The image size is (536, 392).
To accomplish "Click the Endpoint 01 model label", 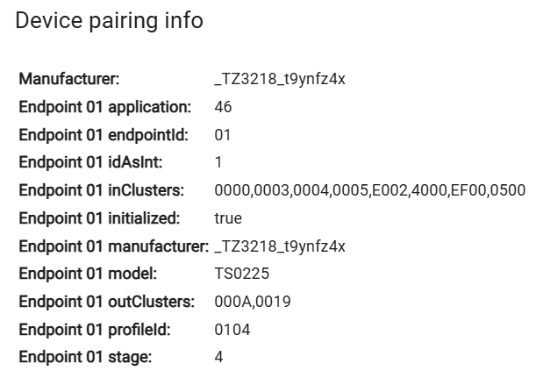I will click(88, 274).
